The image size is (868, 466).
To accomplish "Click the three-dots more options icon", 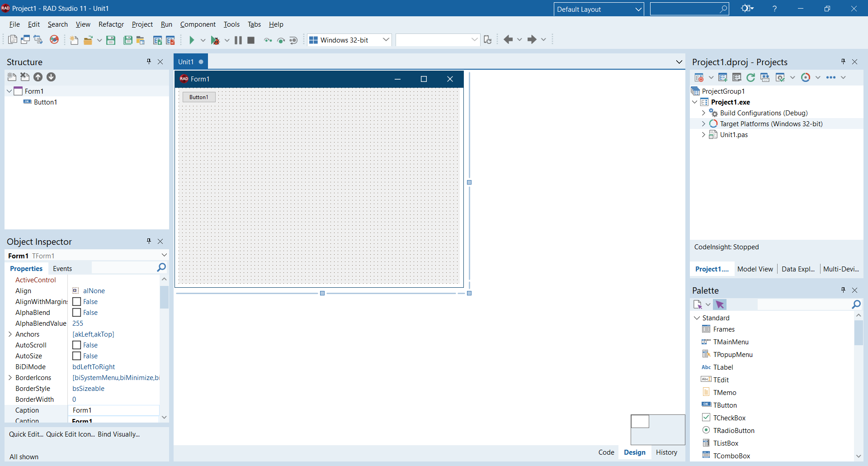I will 831,77.
